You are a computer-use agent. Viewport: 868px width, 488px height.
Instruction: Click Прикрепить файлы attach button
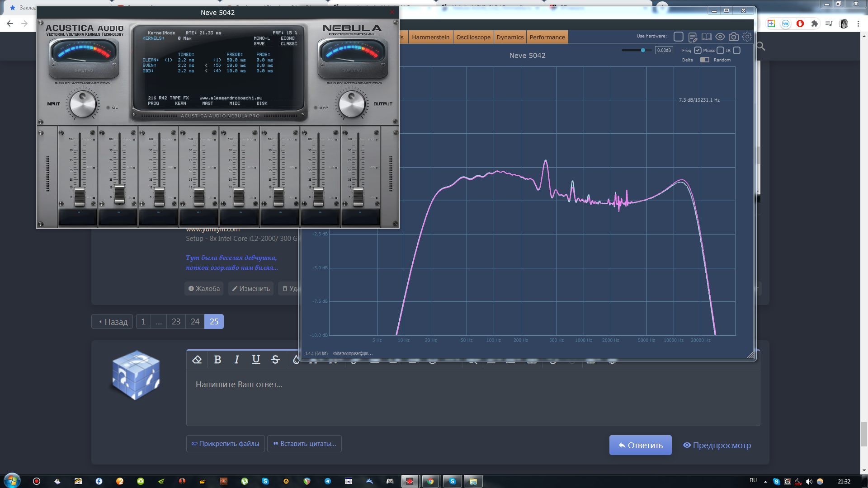(x=225, y=444)
